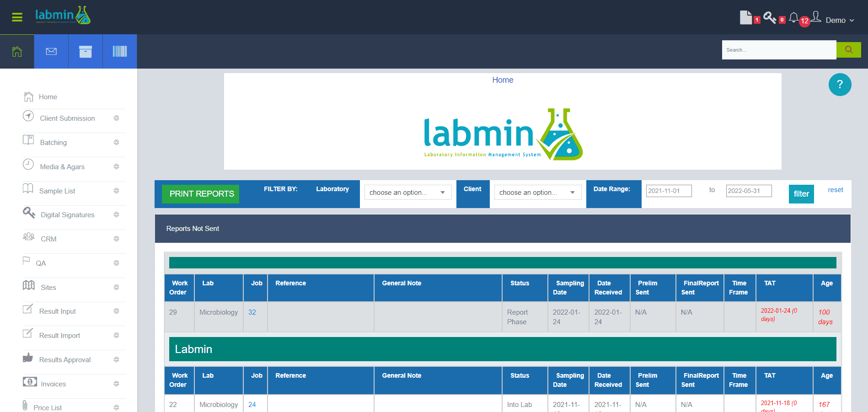Screen dimensions: 868x412
Task: Click the Age column header in first table
Action: [x=827, y=288]
